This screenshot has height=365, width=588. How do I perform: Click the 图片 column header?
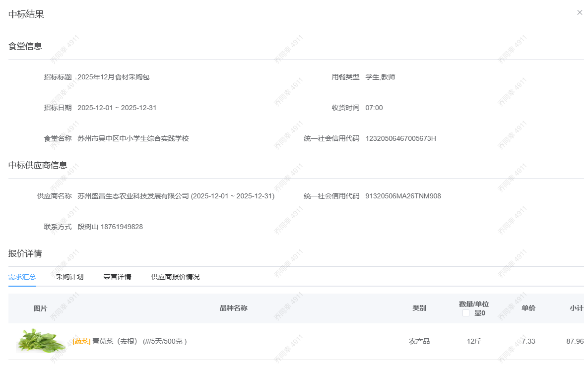click(x=40, y=308)
